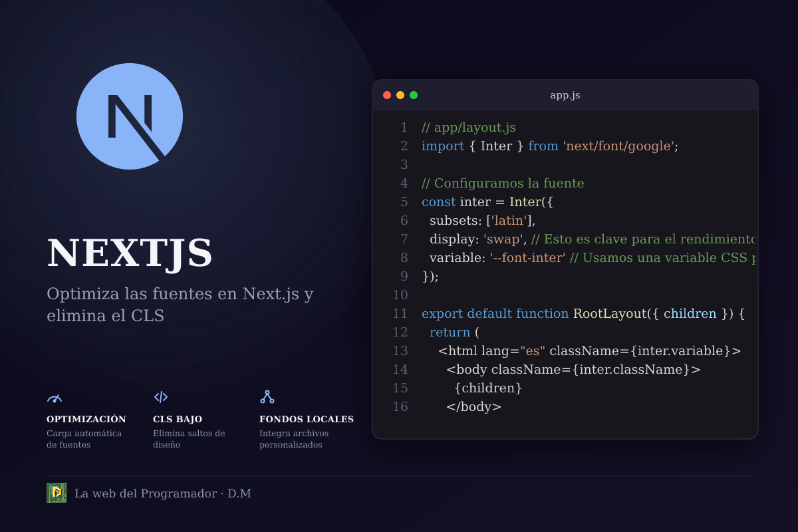Click the "subsets: ['latin']," line

(482, 221)
